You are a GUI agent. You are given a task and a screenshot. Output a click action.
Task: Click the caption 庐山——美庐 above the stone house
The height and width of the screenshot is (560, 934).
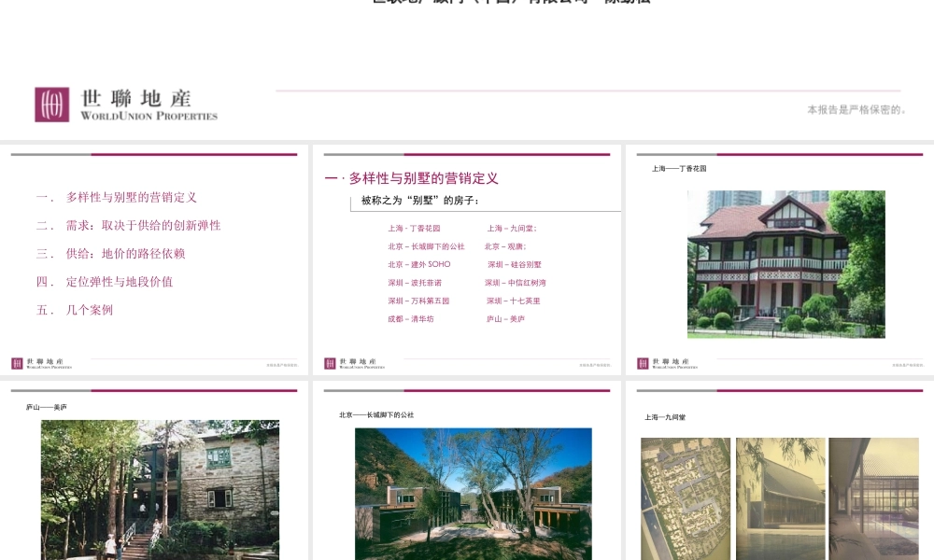click(x=47, y=407)
